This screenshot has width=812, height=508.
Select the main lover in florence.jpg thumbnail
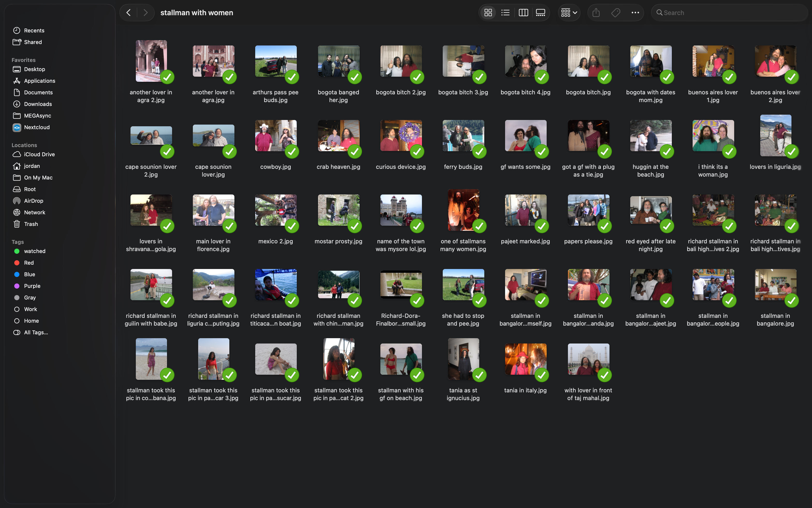pos(213,210)
